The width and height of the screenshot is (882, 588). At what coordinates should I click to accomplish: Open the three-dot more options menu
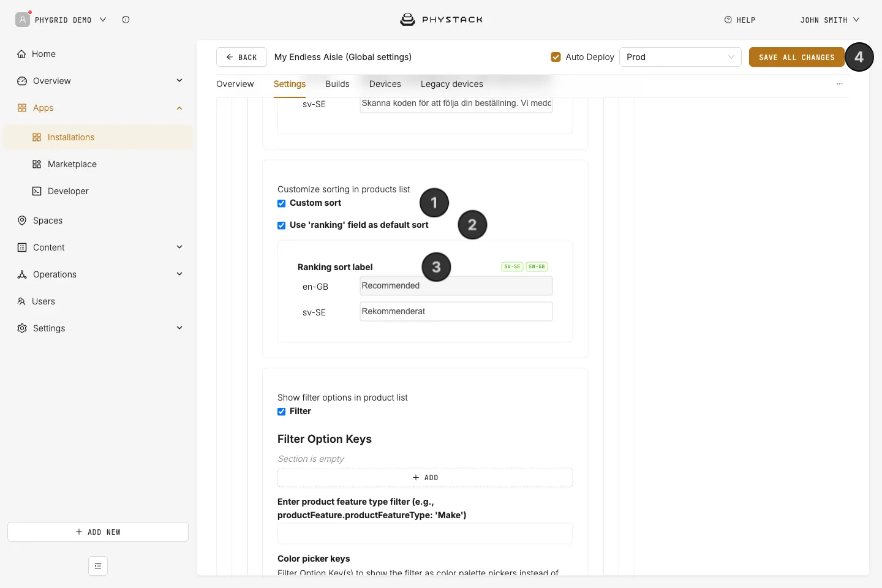(x=840, y=84)
